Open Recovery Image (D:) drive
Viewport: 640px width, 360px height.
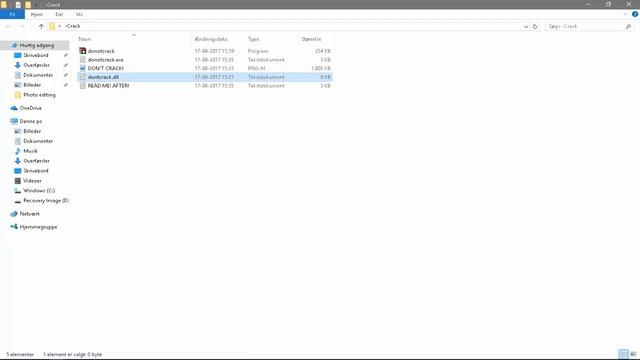46,200
